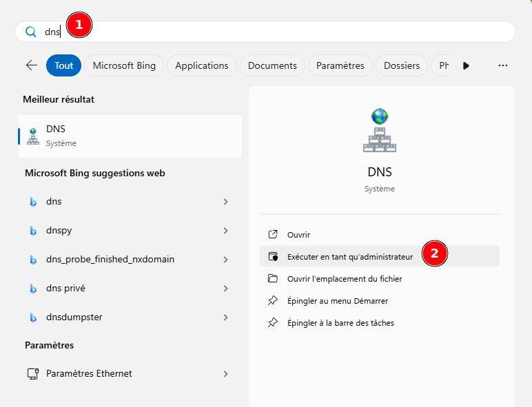Expand dns_probe_finished_nxdomain suggestion chevron
This screenshot has height=407, width=532.
click(225, 260)
